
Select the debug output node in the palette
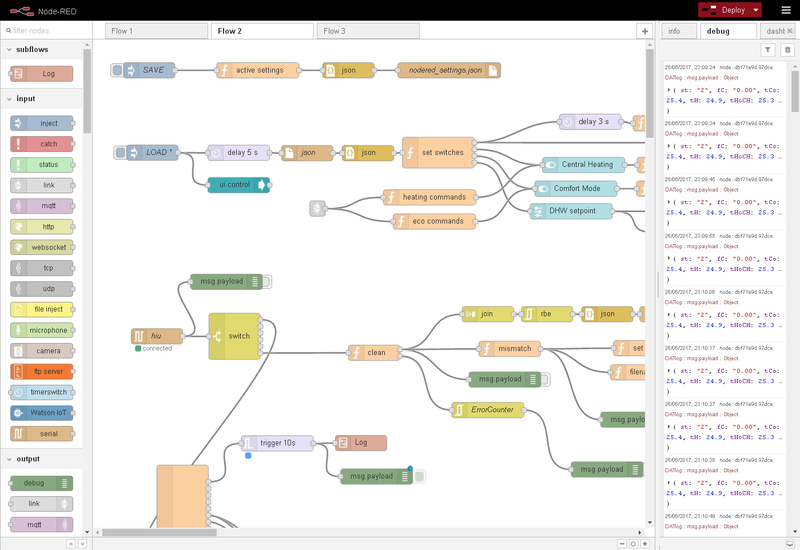point(41,483)
